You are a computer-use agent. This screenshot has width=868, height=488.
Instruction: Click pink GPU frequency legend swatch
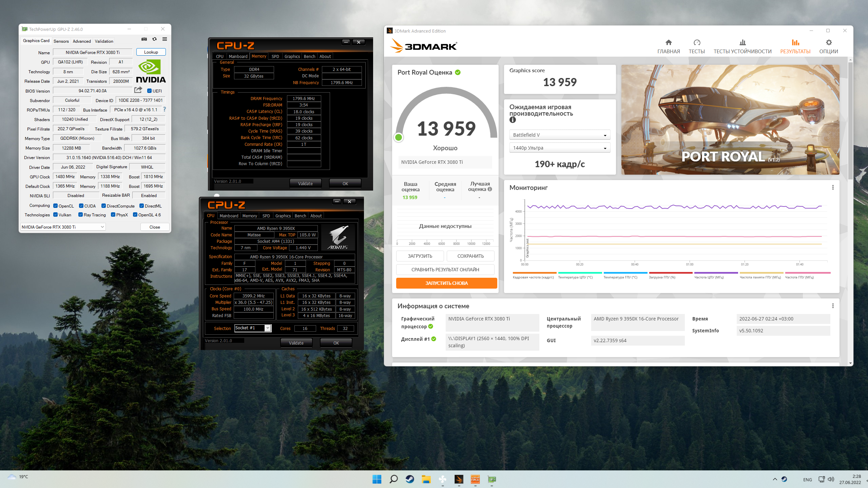[808, 273]
